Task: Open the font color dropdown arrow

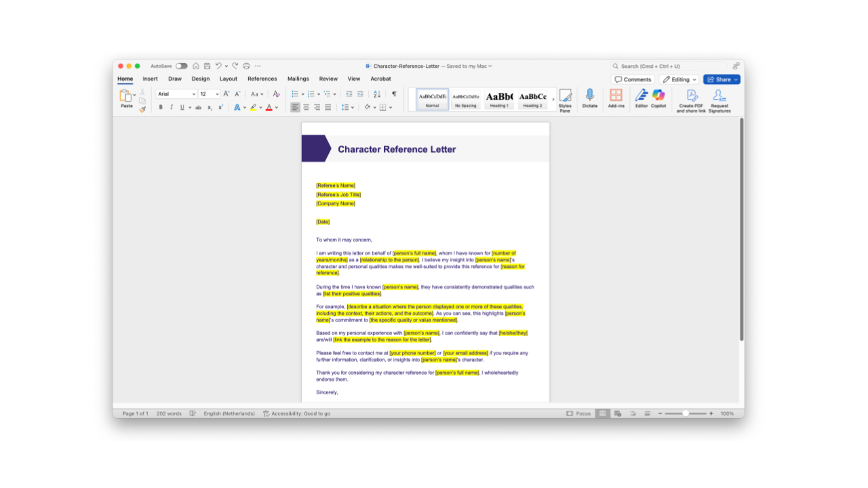Action: [x=277, y=108]
